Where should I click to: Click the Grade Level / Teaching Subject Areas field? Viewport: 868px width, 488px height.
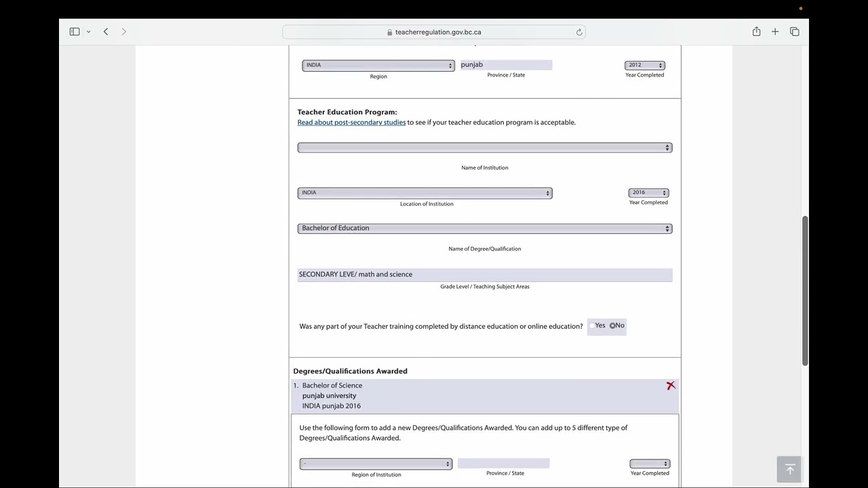485,274
